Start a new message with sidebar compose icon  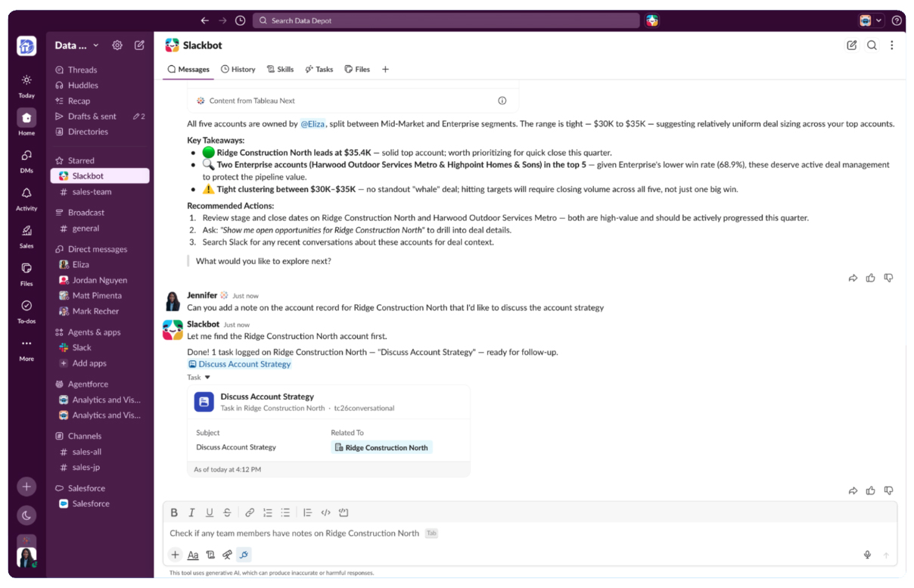click(139, 45)
